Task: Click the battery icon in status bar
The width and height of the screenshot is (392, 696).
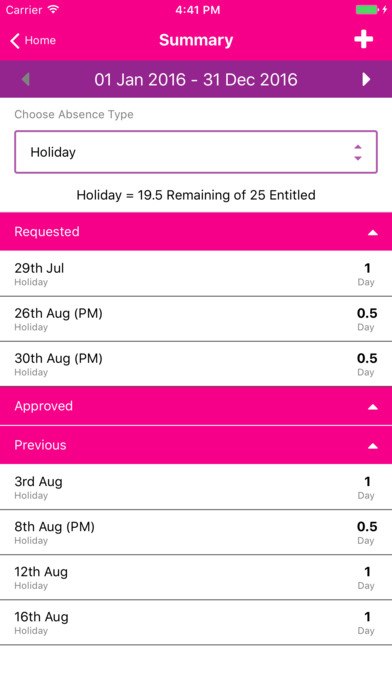Action: coord(367,9)
